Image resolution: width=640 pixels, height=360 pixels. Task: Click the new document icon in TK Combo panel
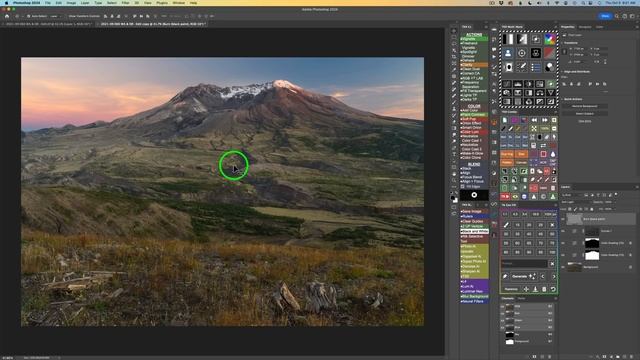click(x=504, y=120)
